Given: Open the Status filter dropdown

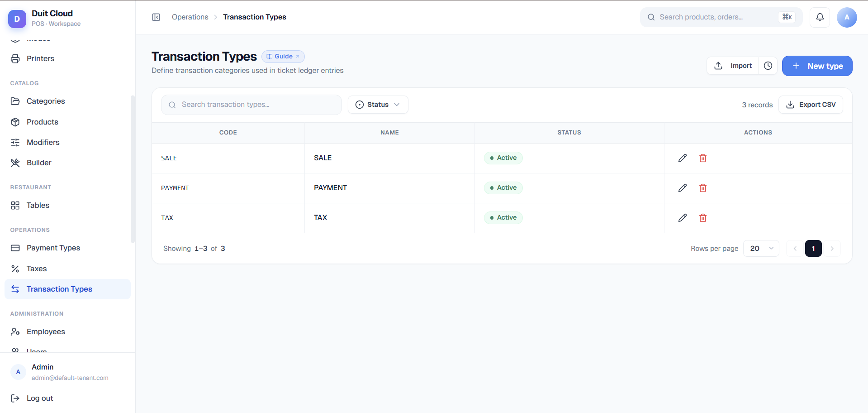Looking at the screenshot, I should click(378, 105).
